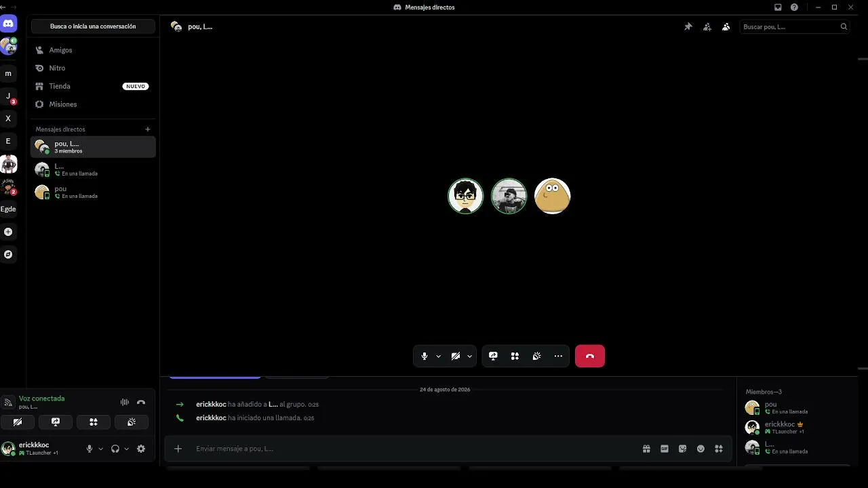The image size is (868, 488).
Task: Explore discoverable servers compass icon
Action: point(8,254)
